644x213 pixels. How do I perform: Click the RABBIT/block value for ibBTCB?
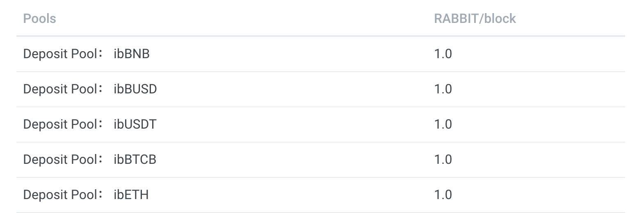click(x=443, y=159)
